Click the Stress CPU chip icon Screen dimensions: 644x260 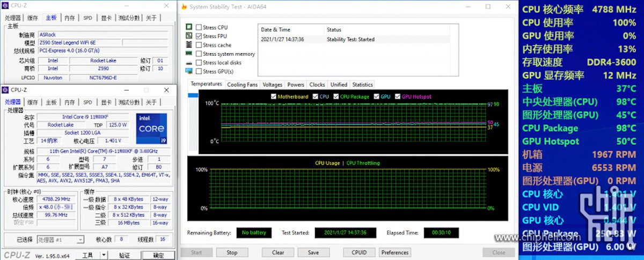pyautogui.click(x=189, y=27)
